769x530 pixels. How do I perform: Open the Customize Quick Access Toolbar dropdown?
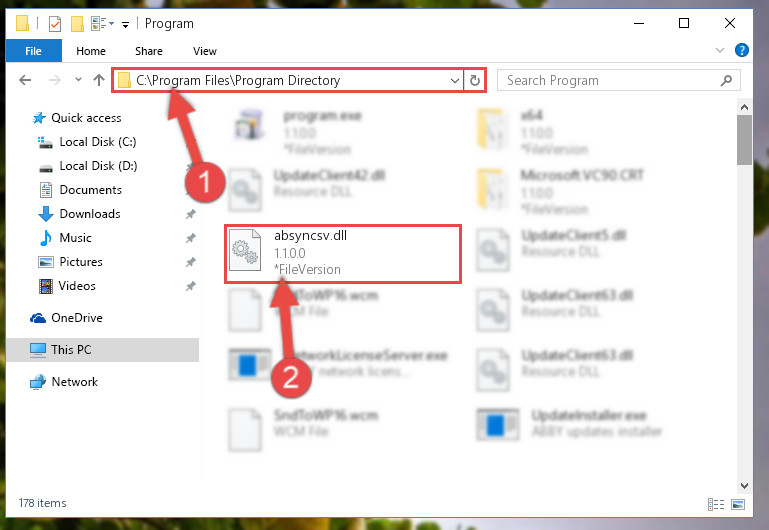126,25
